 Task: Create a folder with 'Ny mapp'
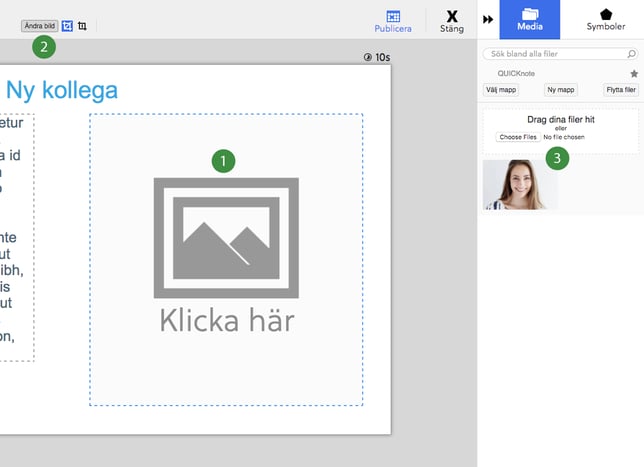[560, 90]
